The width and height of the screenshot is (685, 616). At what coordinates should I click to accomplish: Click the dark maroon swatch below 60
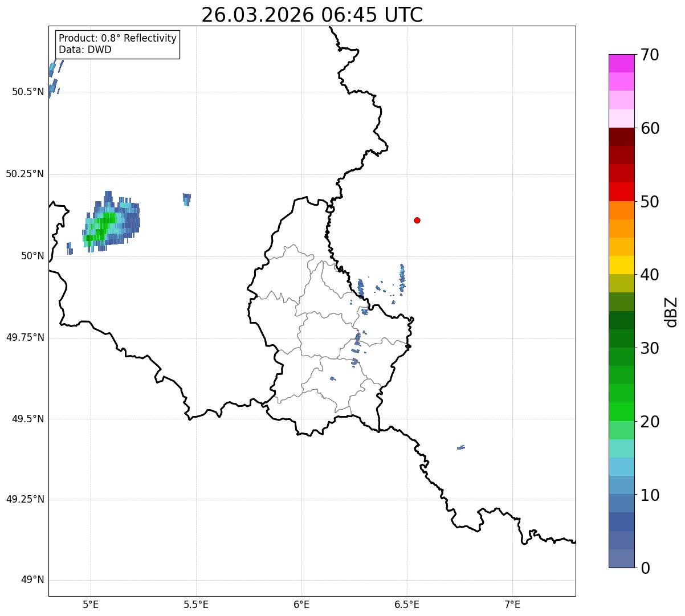[621, 137]
